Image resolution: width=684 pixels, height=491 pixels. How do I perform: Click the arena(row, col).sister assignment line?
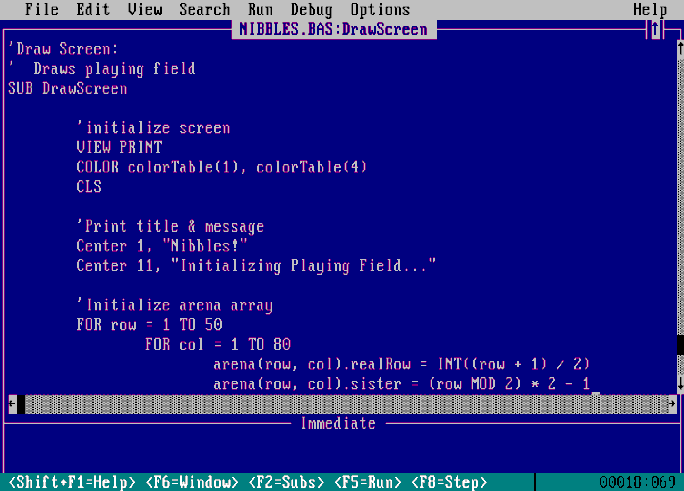(401, 384)
